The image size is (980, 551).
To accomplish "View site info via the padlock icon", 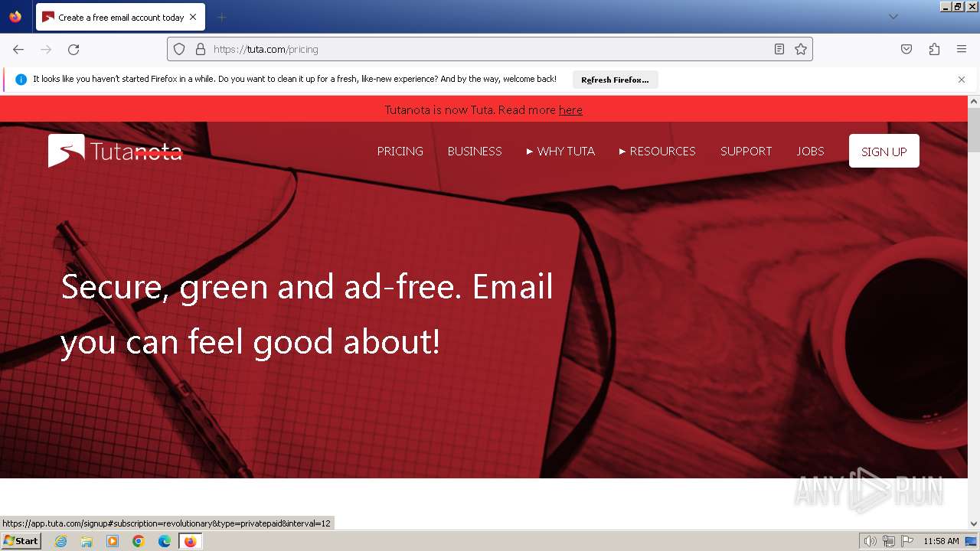I will [x=201, y=49].
